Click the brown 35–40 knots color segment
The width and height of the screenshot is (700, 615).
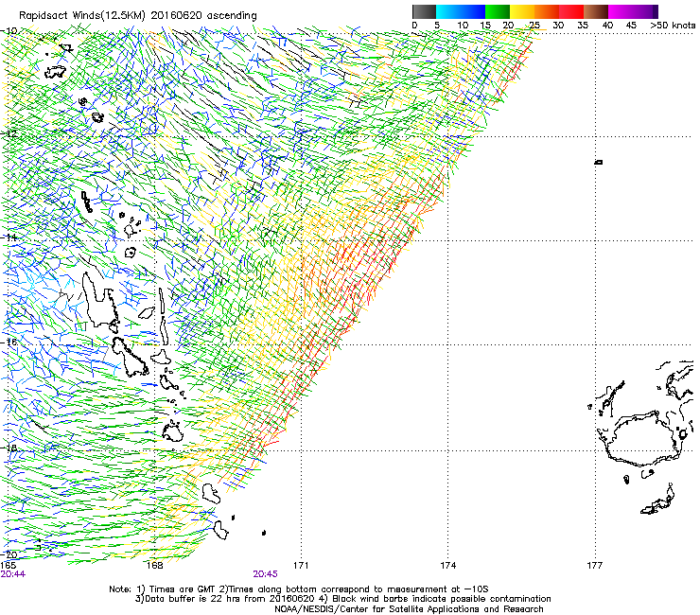tap(596, 11)
